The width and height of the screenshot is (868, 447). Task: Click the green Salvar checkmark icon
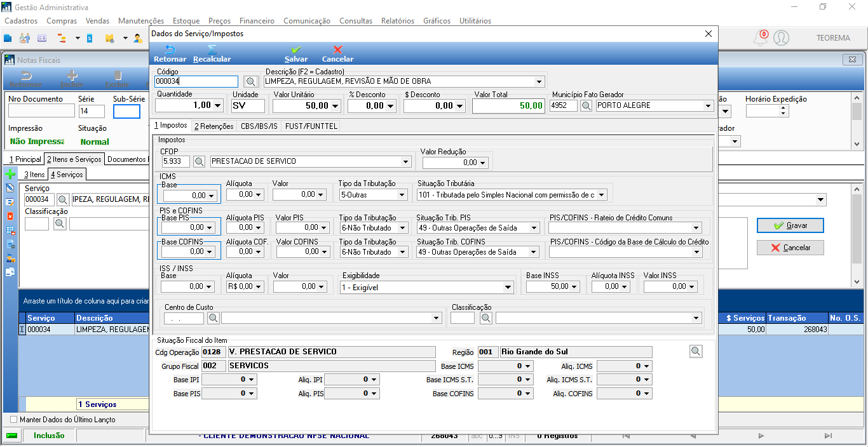[x=296, y=50]
